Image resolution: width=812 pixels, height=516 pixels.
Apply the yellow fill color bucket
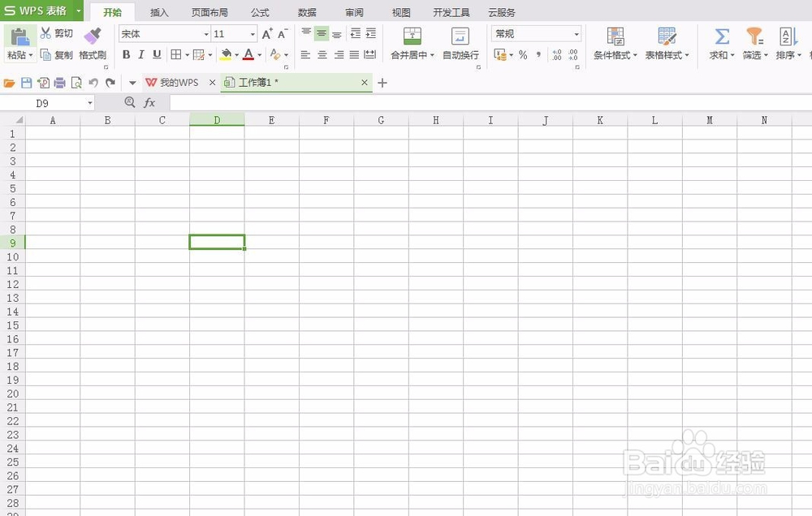[226, 54]
